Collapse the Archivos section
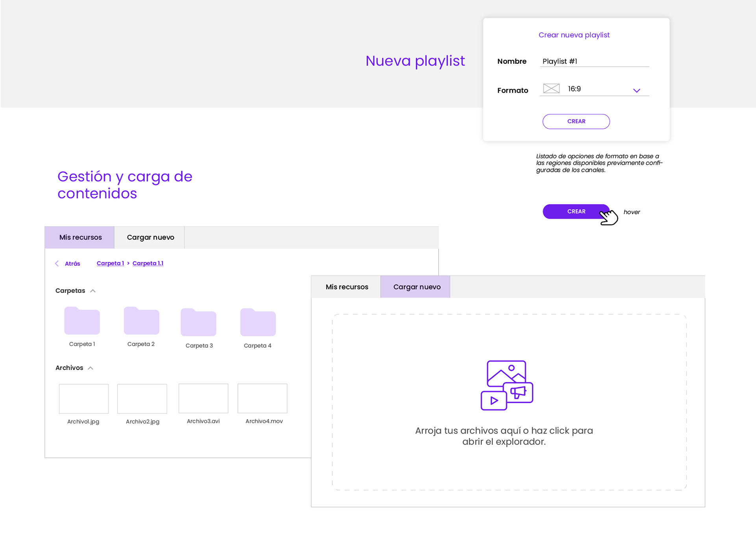 pos(91,368)
